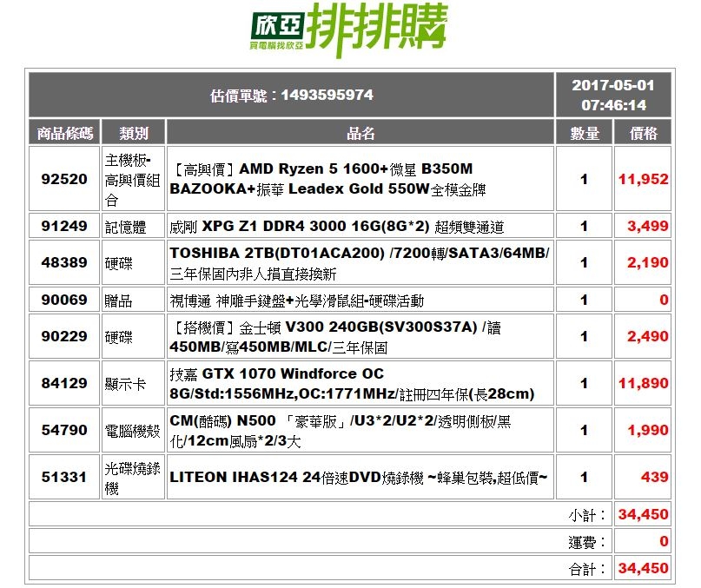
Task: Click the price 2,190
Action: click(648, 263)
